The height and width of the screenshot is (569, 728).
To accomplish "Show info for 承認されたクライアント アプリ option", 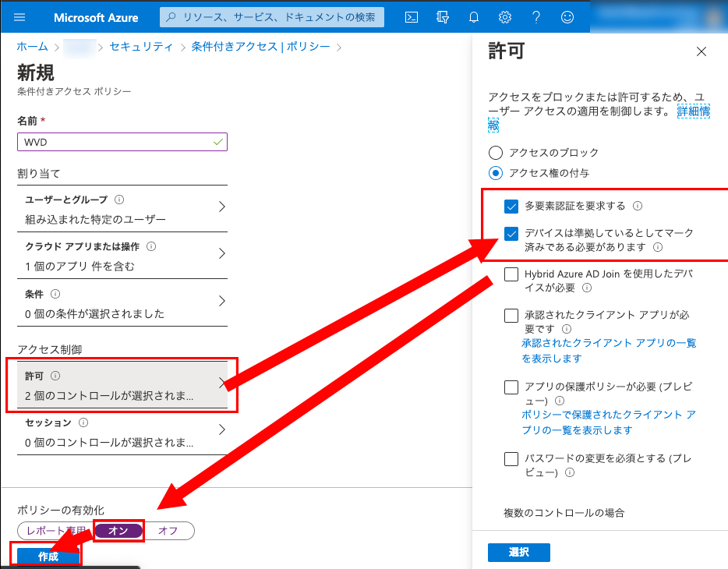I will [x=567, y=329].
